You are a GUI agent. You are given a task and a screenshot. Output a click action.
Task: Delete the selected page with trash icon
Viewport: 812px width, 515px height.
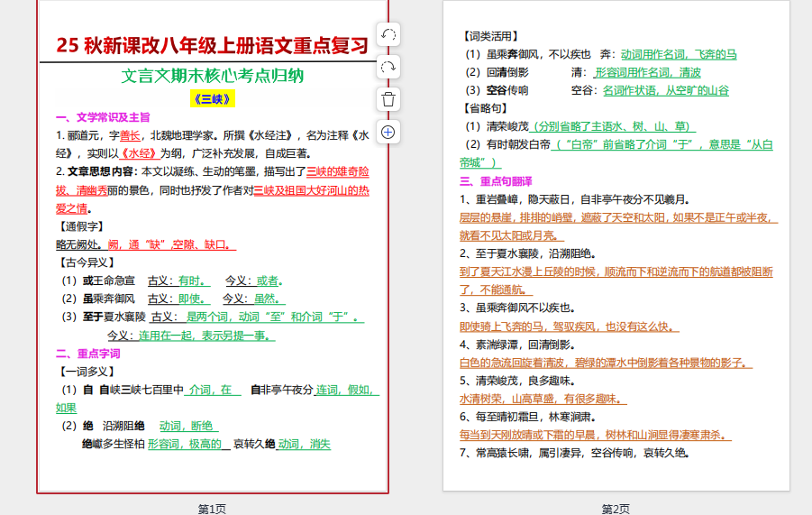coord(388,99)
